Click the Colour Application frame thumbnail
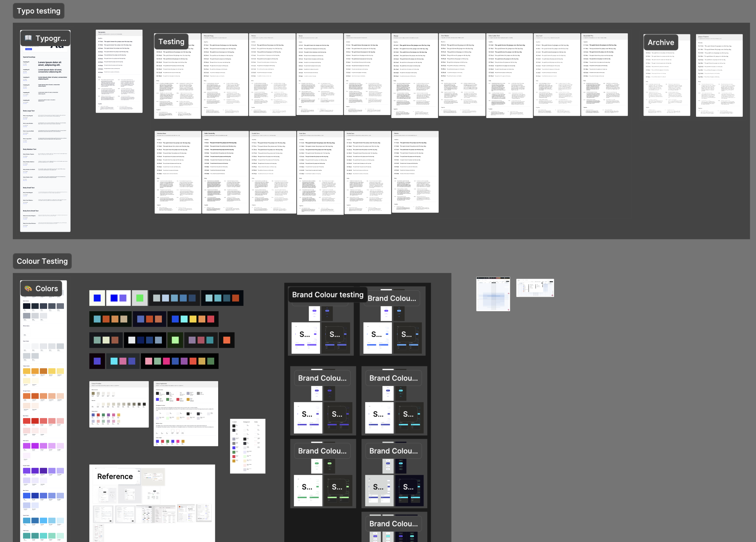 tap(186, 413)
